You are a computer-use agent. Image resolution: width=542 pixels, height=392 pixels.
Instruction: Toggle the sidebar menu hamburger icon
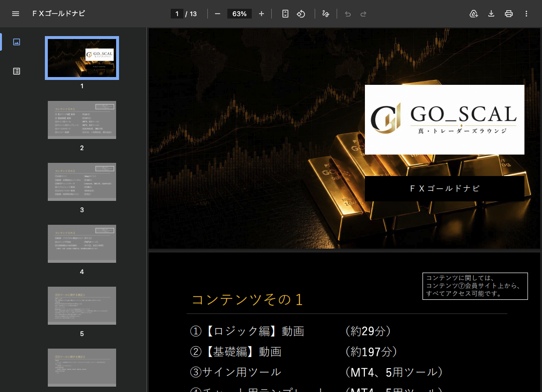(16, 14)
